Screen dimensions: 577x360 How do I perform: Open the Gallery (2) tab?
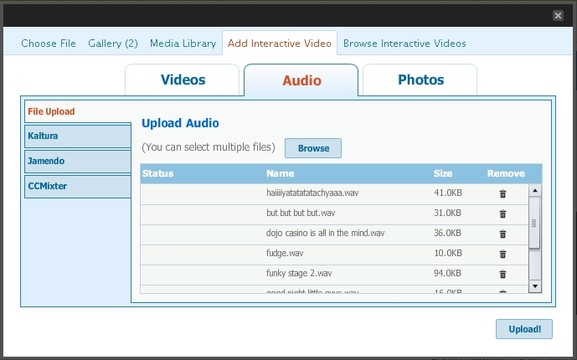point(113,43)
